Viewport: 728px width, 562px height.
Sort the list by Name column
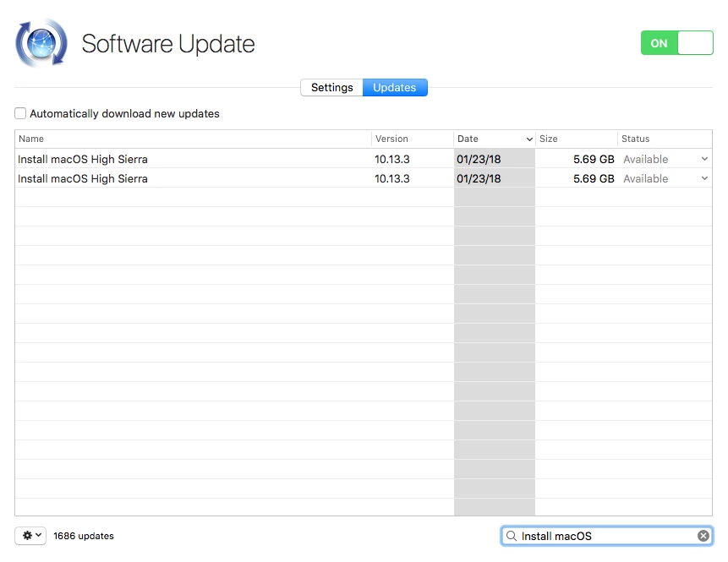pos(193,139)
